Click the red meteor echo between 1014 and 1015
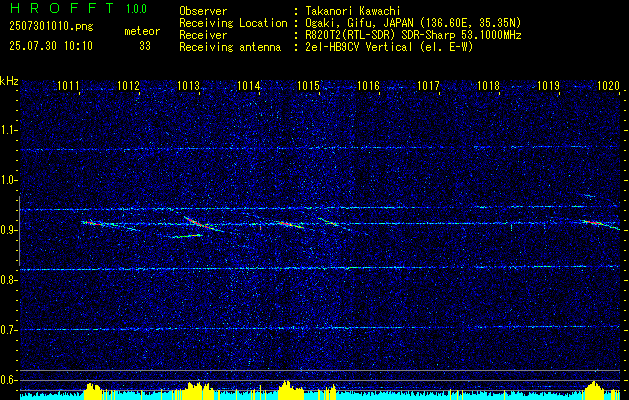The width and height of the screenshot is (629, 400). click(290, 224)
